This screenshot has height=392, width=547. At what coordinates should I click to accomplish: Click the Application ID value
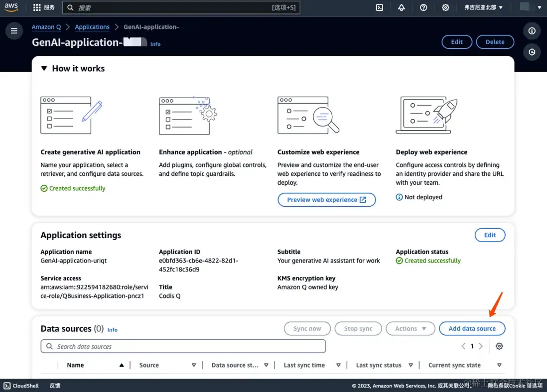[198, 265]
